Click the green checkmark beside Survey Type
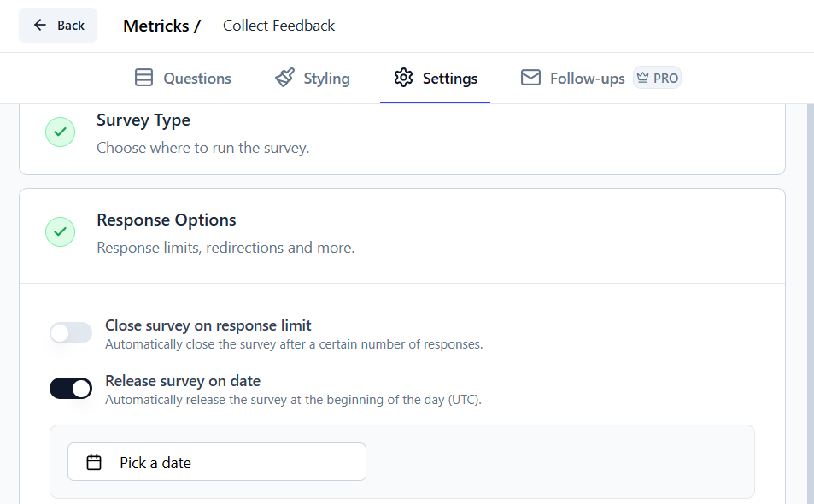 pos(59,132)
